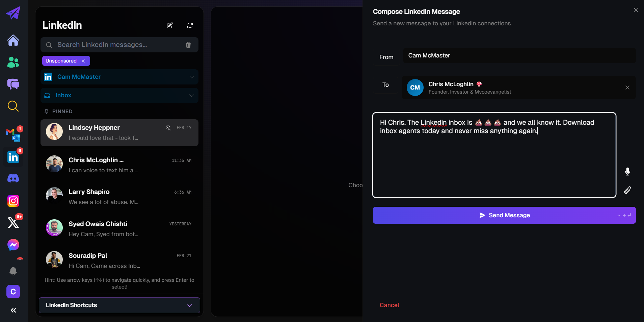This screenshot has height=322, width=644.
Task: Close the Compose LinkedIn Message panel
Action: point(636,10)
